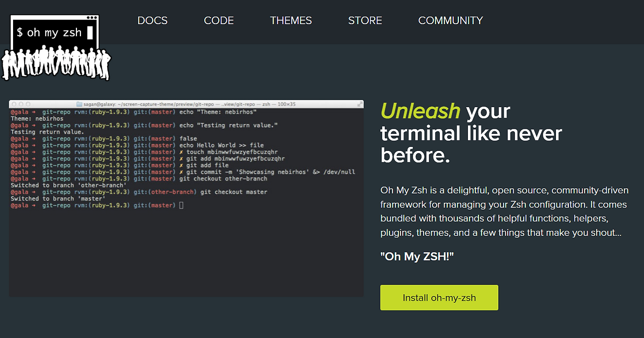Image resolution: width=644 pixels, height=338 pixels.
Task: Click the "Oh My ZSH!" quote text
Action: 417,257
